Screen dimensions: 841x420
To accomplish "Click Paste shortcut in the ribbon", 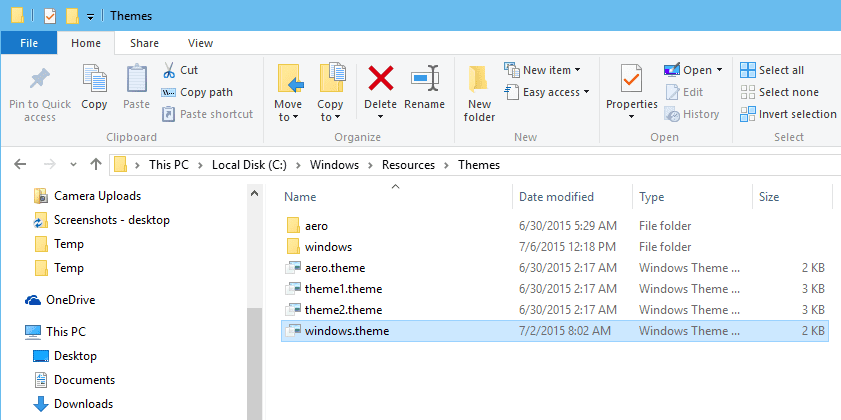I will [x=207, y=114].
